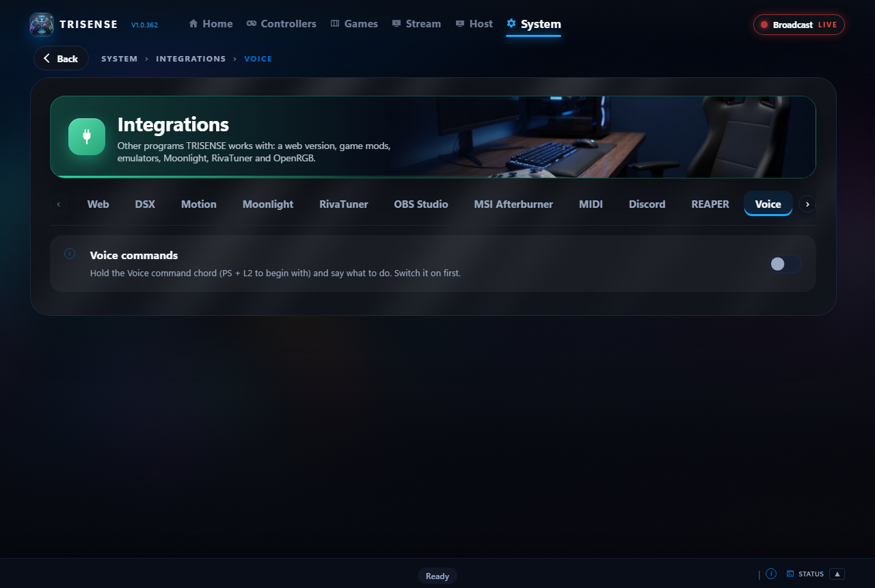Open the Home navigation item

[x=211, y=24]
